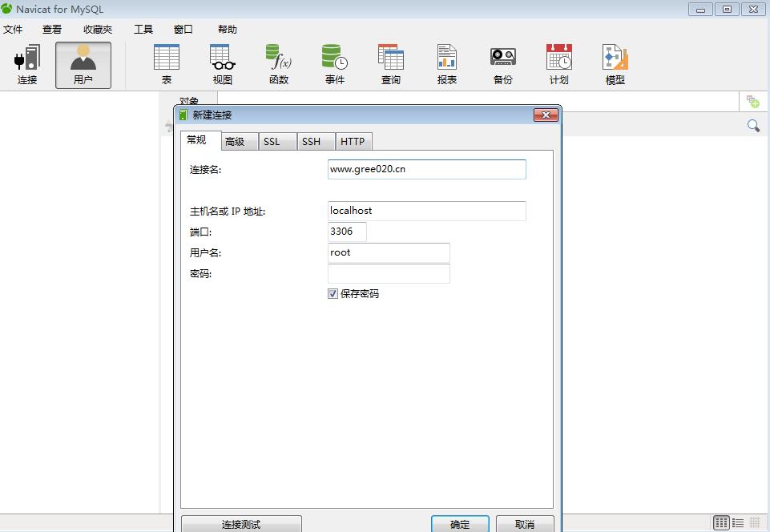
Task: Open the 事件 (Event) toolbar icon
Action: point(335,65)
